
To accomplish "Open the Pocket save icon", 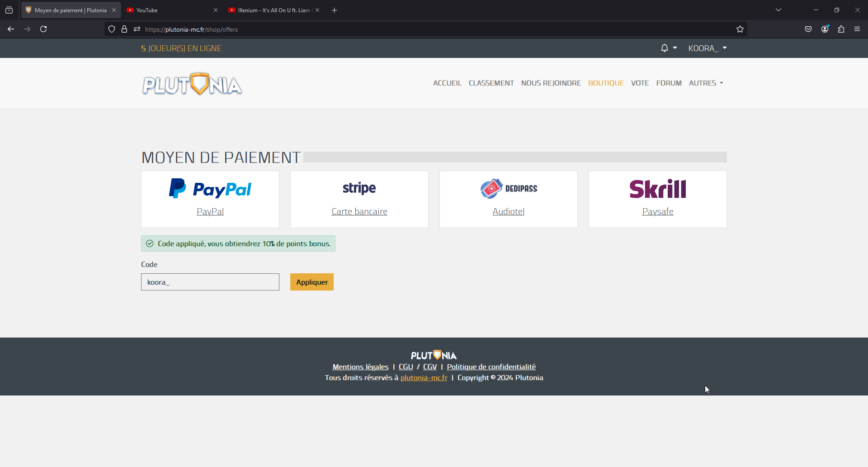I will [808, 29].
